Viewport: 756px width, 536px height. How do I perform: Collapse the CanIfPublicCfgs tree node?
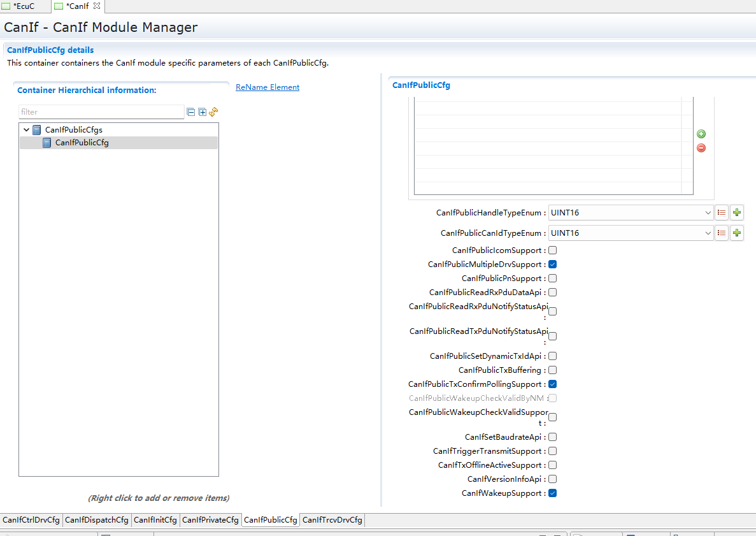(26, 130)
